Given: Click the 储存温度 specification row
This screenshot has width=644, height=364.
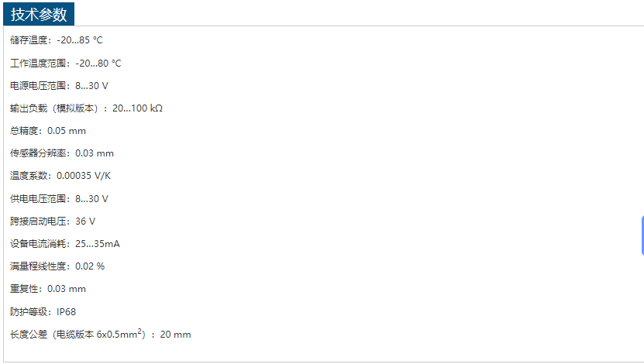Looking at the screenshot, I should pyautogui.click(x=56, y=40).
